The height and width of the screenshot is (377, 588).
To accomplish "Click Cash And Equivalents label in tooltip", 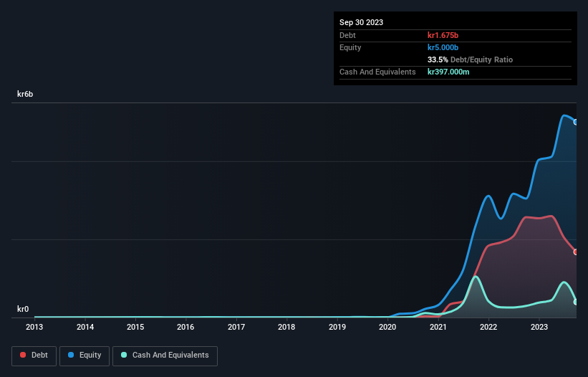I will coord(377,72).
